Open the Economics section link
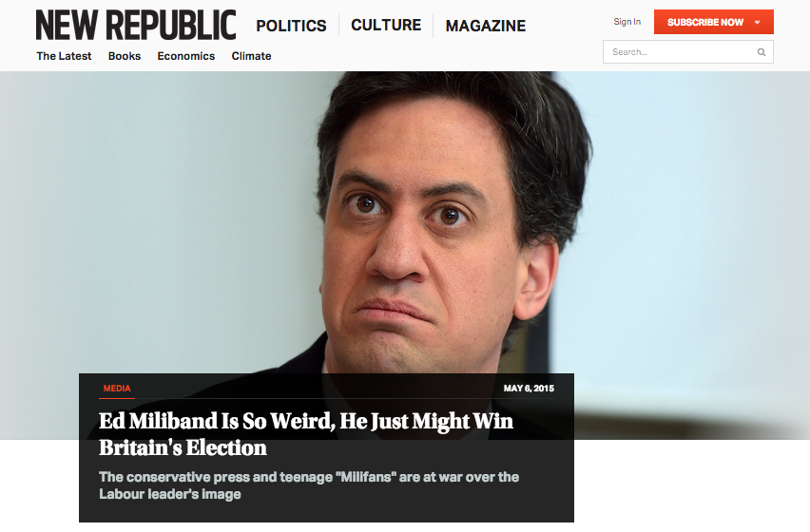The image size is (810, 532). pyautogui.click(x=186, y=56)
